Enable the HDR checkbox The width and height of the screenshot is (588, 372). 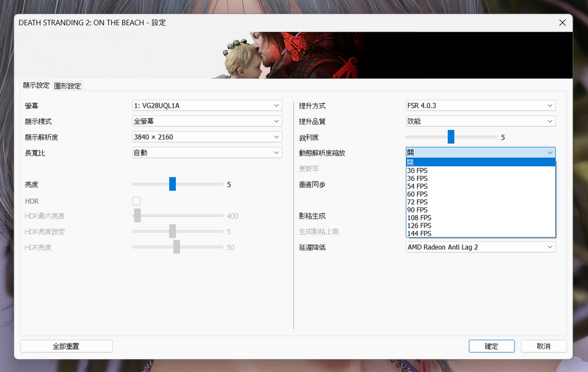[x=137, y=201]
